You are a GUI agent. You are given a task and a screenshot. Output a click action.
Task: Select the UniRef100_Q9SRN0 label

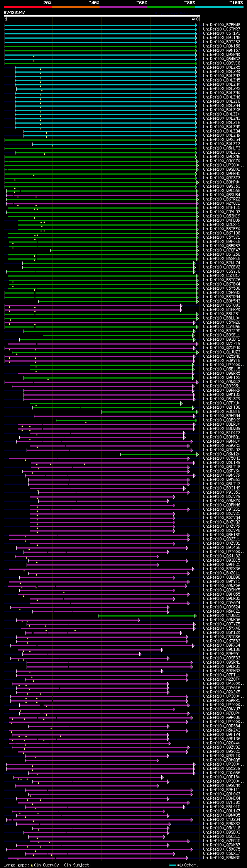coord(222,54)
